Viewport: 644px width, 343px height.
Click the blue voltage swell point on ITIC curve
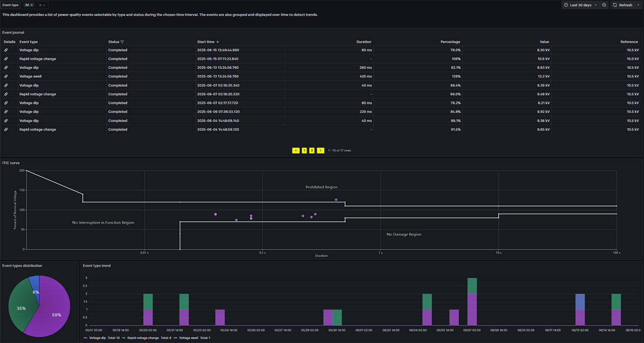point(336,200)
